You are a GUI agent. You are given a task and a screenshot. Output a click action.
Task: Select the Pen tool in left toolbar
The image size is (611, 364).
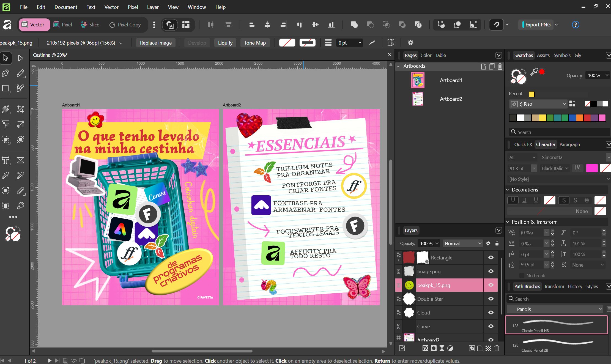6,73
